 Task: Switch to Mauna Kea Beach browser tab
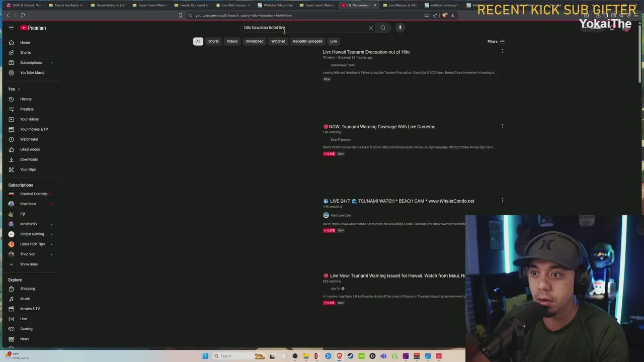pyautogui.click(x=66, y=5)
